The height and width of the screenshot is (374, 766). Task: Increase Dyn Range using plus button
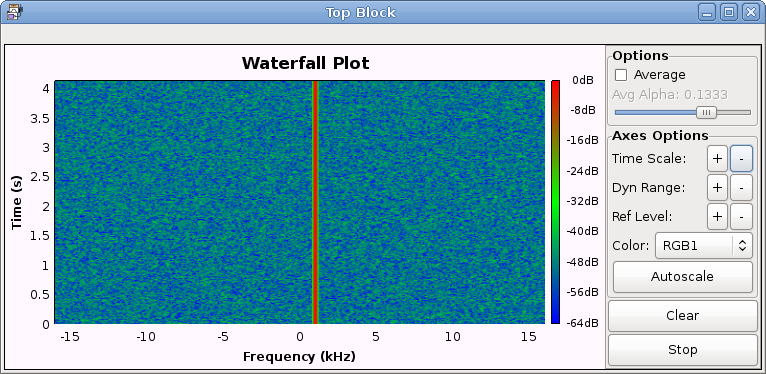717,188
